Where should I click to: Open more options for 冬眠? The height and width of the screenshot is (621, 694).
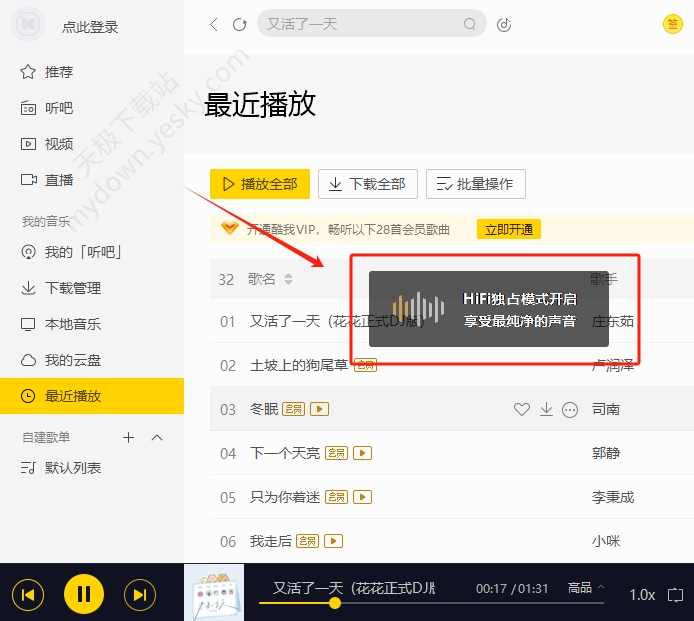pyautogui.click(x=570, y=410)
